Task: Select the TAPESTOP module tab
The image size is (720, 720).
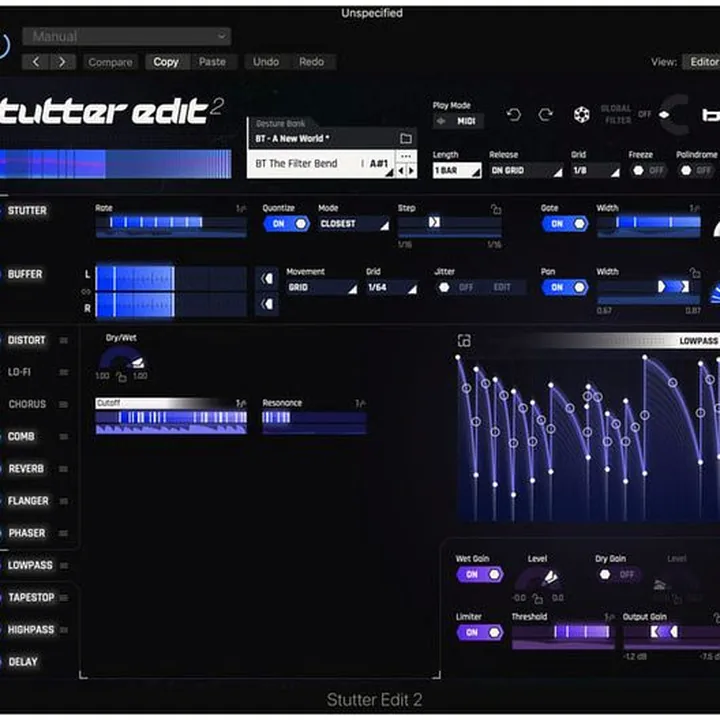Action: click(31, 597)
